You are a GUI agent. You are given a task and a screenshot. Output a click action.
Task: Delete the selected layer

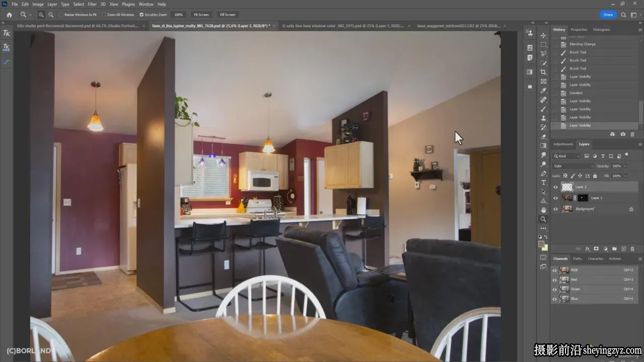632,248
